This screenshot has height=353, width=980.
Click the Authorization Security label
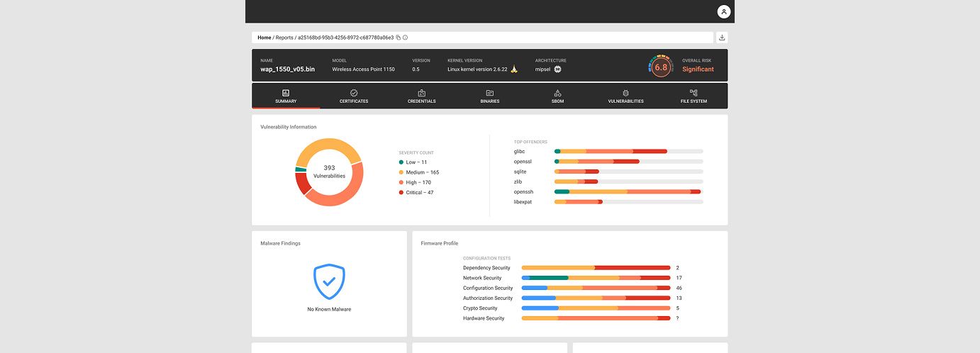(x=488, y=298)
